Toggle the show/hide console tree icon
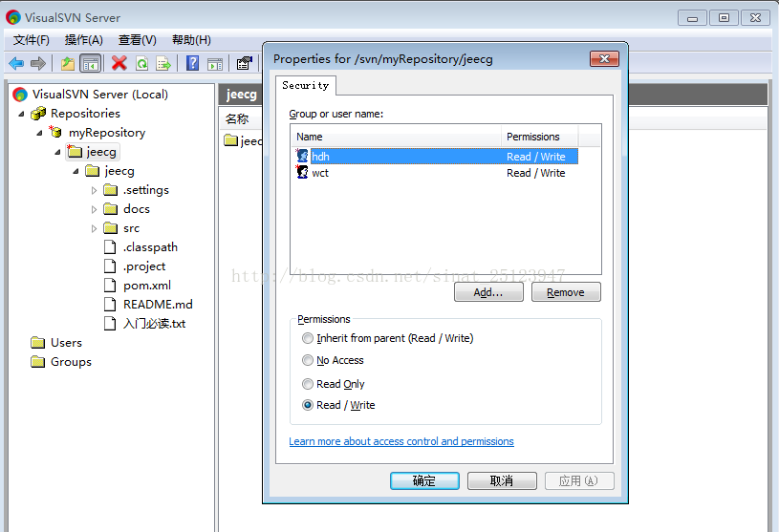The height and width of the screenshot is (532, 779). pyautogui.click(x=91, y=64)
